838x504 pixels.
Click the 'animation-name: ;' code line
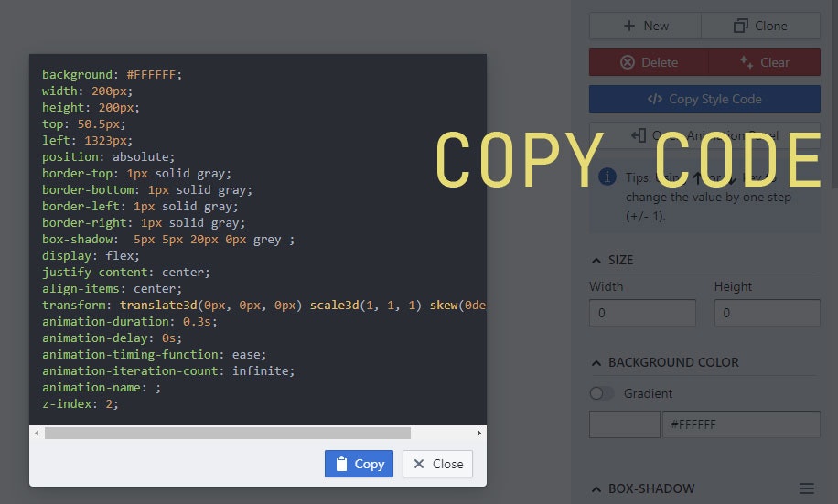coord(102,387)
